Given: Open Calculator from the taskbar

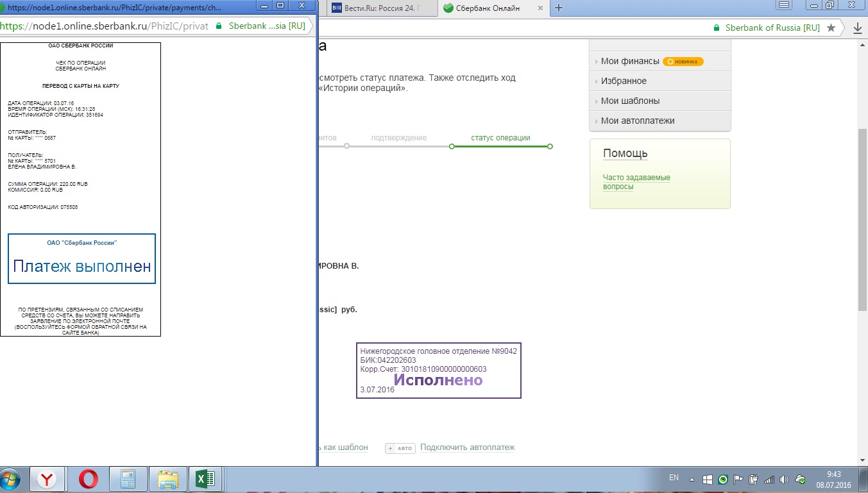Looking at the screenshot, I should pos(128,480).
